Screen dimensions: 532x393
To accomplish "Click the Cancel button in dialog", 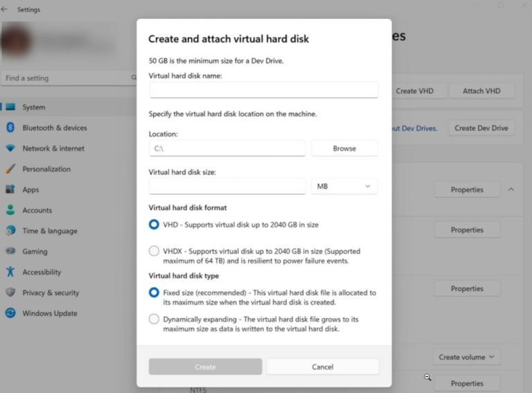I will tap(322, 367).
